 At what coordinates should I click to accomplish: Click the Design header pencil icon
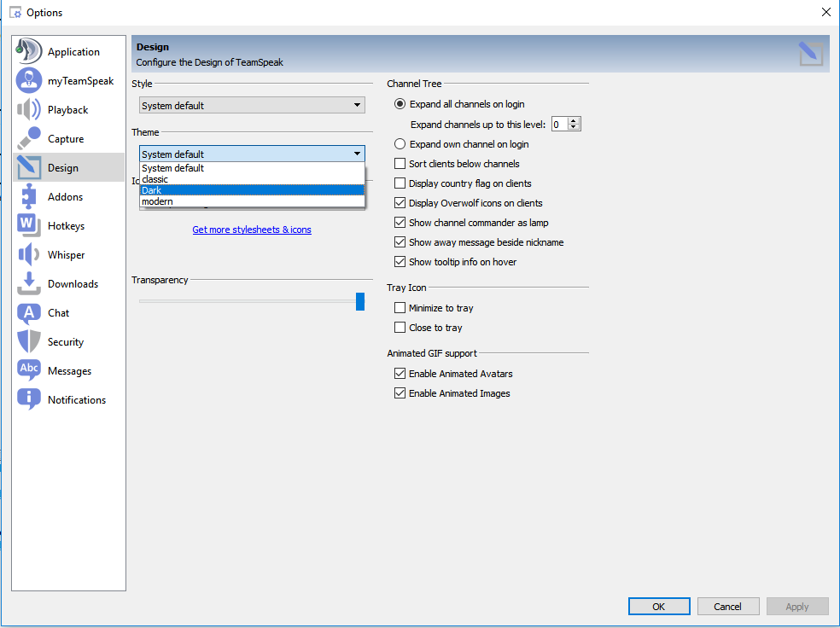coord(810,54)
